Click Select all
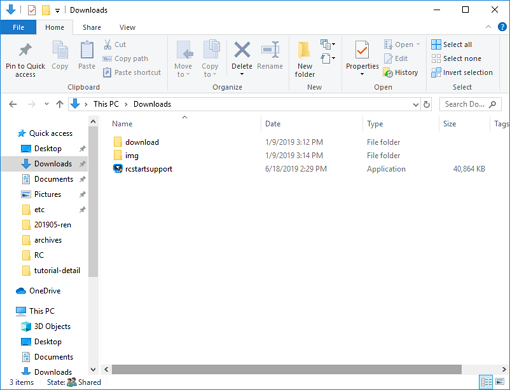Viewport: 510px width, 390px height. [451, 44]
